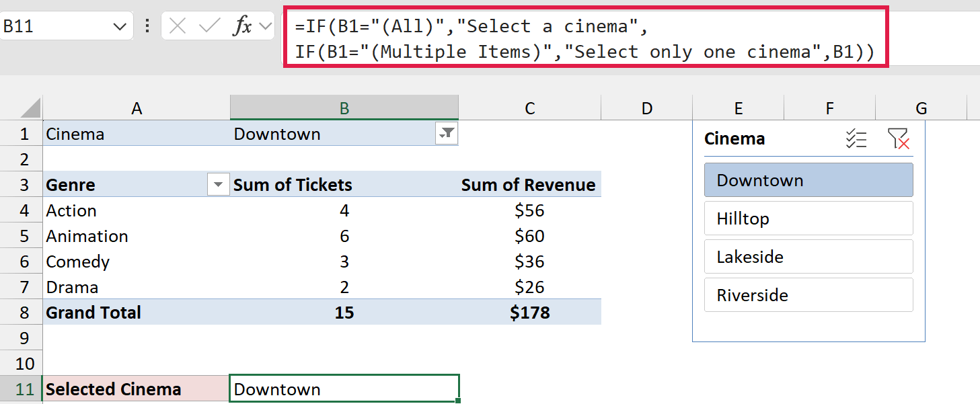Click the Animation tickets value 6
Image resolution: width=980 pixels, height=404 pixels.
(344, 236)
